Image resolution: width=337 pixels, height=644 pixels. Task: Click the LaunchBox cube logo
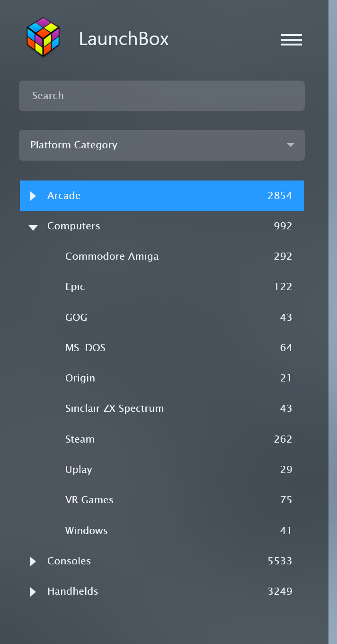[x=43, y=37]
